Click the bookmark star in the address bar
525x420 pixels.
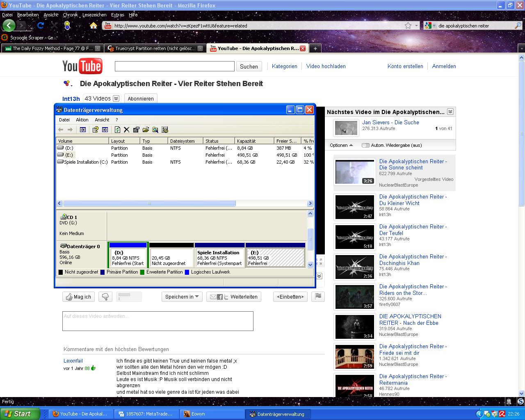click(x=408, y=25)
